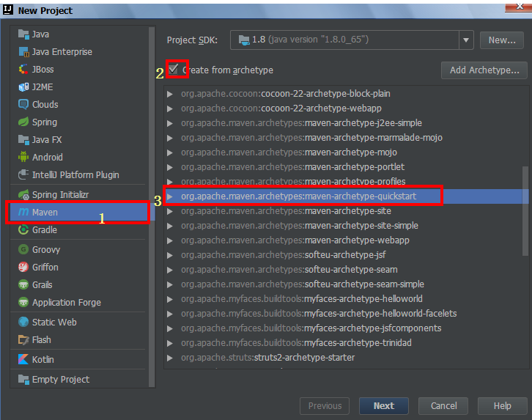Viewport: 532px width, 420px height.
Task: Expand the maven-archetype-webapp node
Action: (170, 240)
